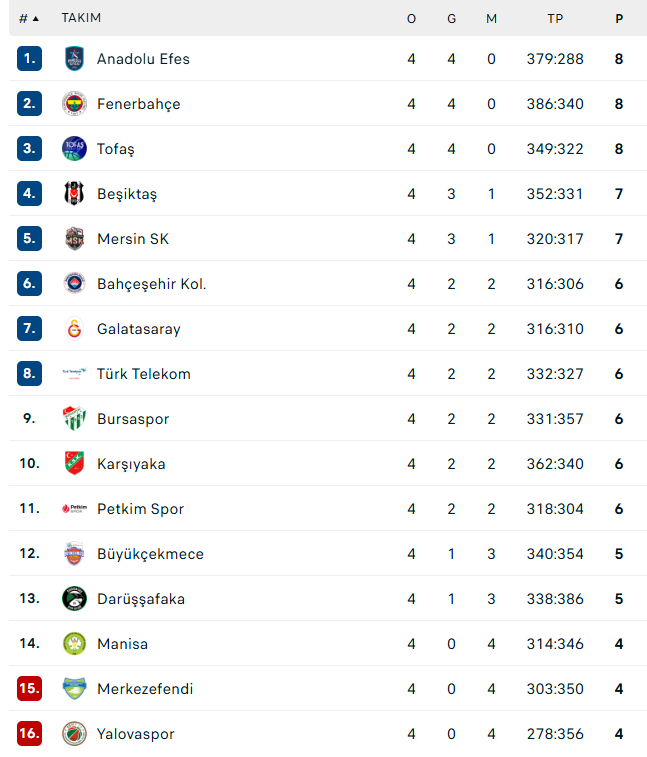Click the Bursaspor striped crest
The height and width of the screenshot is (757, 647).
[x=74, y=419]
